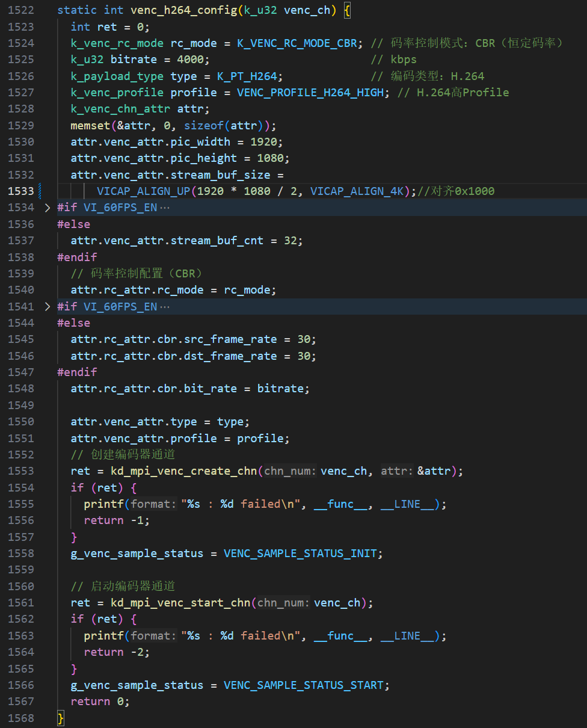Click the ellipsis after VI_60FPS_EN on line 1541
This screenshot has height=728, width=587.
pos(164,307)
